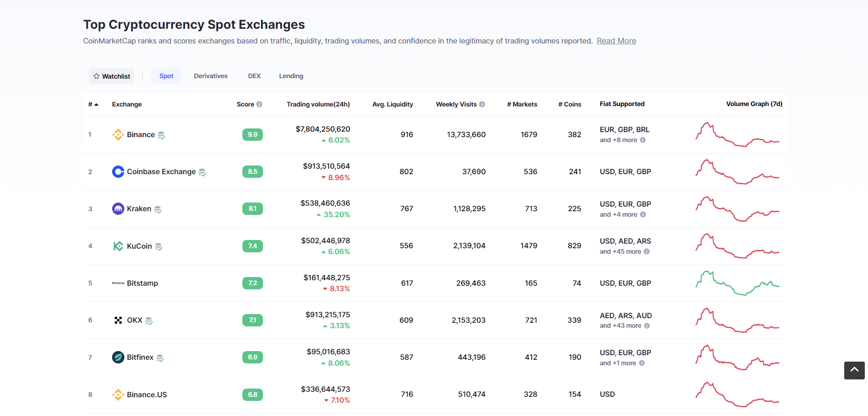Open the KuCoin exchange page
This screenshot has height=416, width=868.
(x=139, y=246)
